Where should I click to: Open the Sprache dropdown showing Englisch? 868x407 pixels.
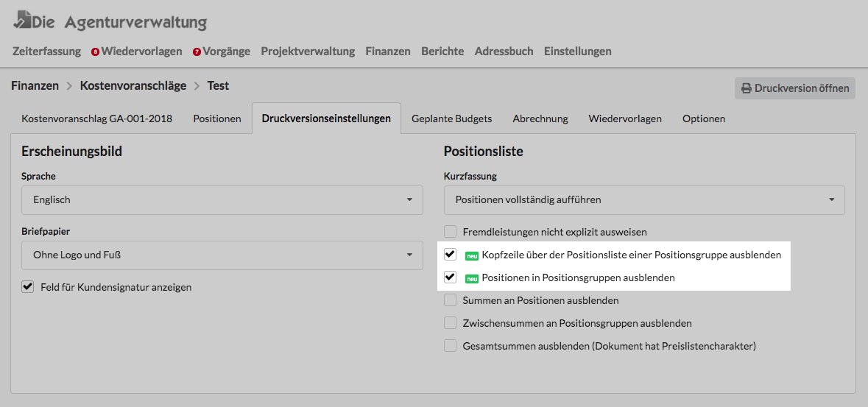click(222, 200)
